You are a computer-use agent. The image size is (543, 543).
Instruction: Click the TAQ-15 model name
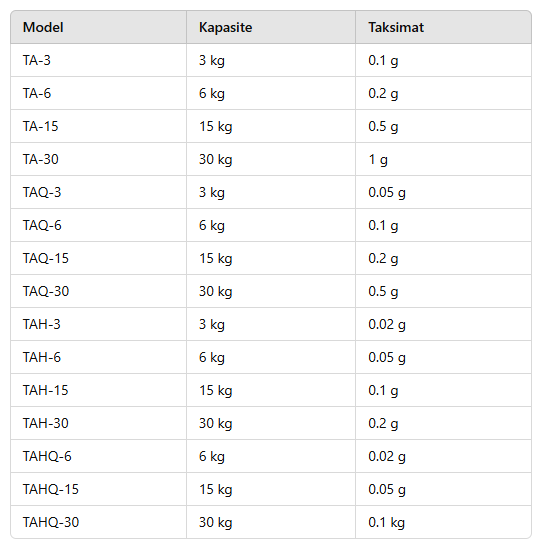46,258
